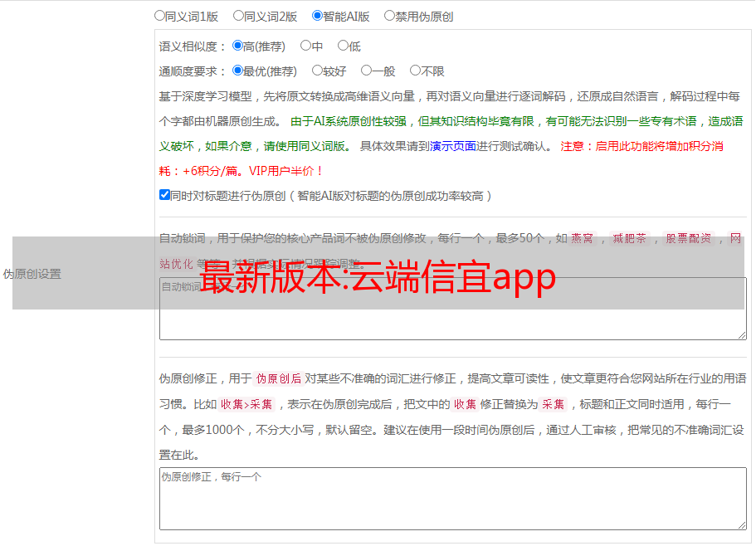
Task: Open the 演示页面 link
Action: 452,146
